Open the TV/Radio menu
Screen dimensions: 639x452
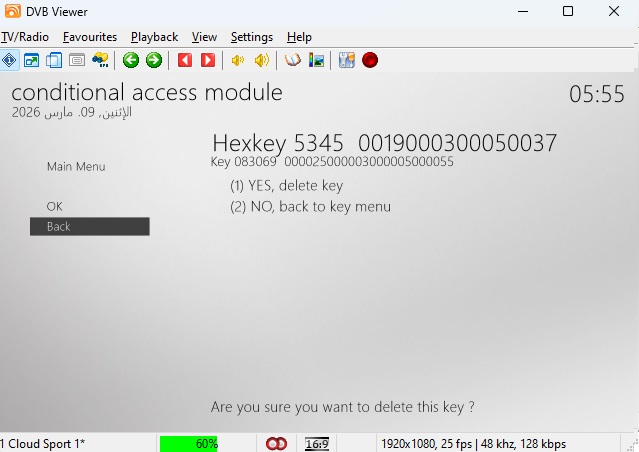tap(25, 37)
